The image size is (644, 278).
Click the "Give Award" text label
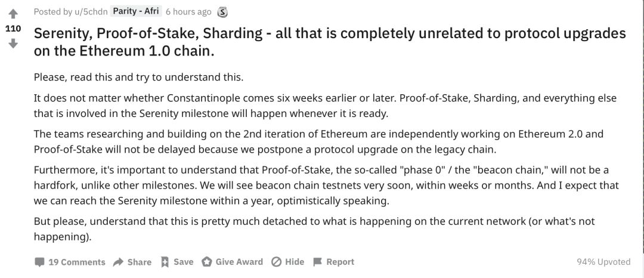click(239, 262)
